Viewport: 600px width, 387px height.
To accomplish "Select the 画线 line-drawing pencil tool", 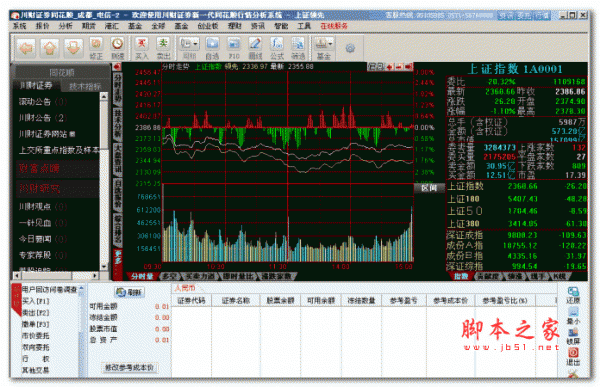I will [255, 47].
